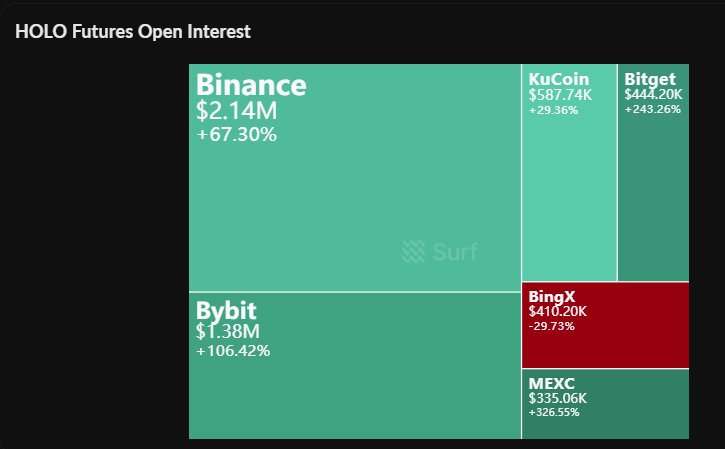Click the +106.42% change on Bybit
The image size is (725, 449).
coord(233,351)
